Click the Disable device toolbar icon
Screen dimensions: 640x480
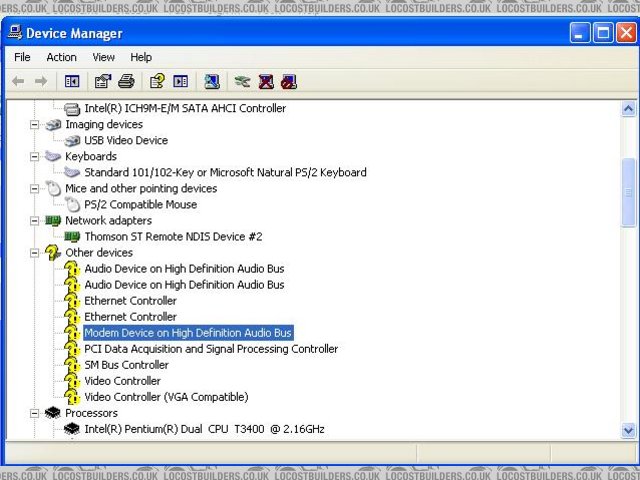(289, 81)
